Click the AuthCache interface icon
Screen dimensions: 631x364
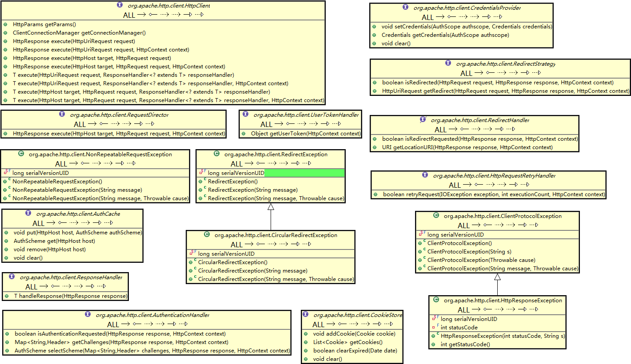coord(28,213)
